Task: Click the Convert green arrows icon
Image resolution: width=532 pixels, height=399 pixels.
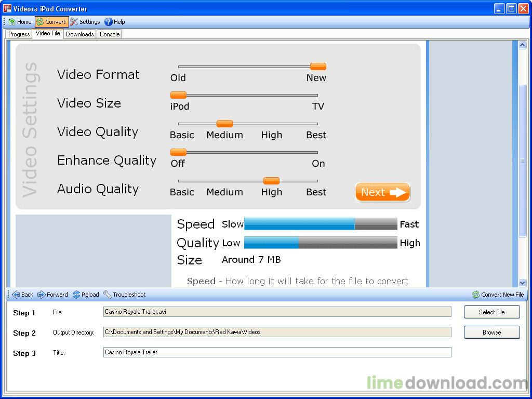Action: click(40, 22)
